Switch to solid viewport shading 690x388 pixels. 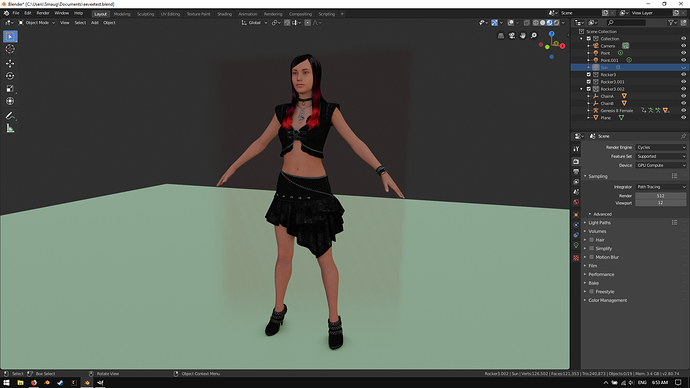pos(543,22)
